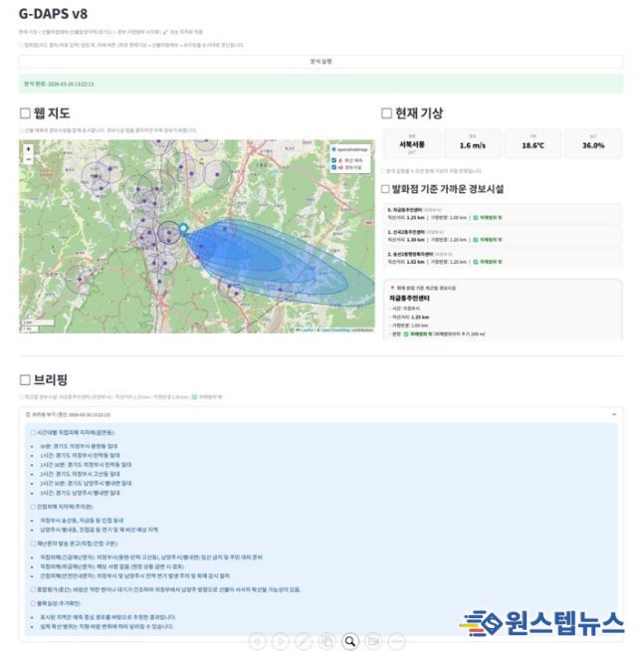
Task: Select the openstreetmap base layer radio button
Action: [333, 149]
